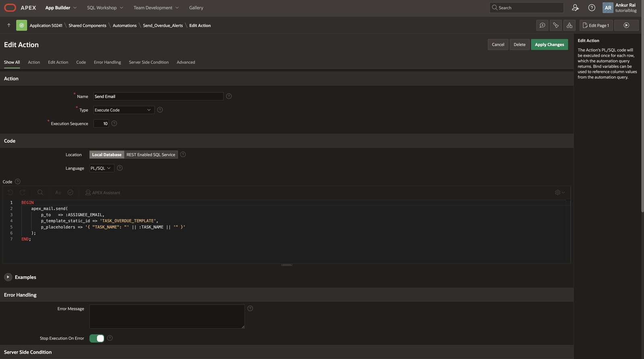Open the Help question mark menu
Viewport: 644px width, 359px height.
[591, 8]
